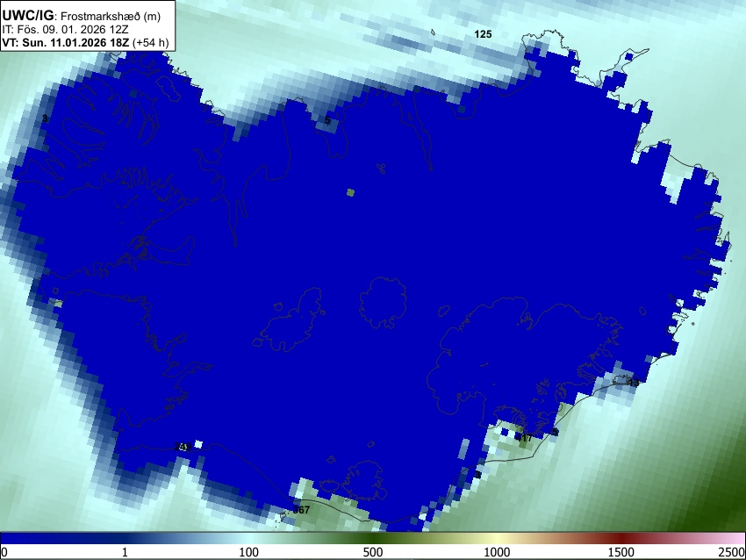The width and height of the screenshot is (746, 560).
Task: Select the 417 value label on the map
Action: (x=523, y=438)
